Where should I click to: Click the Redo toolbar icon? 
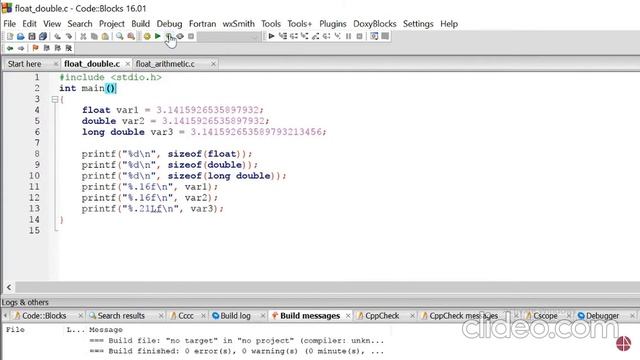69,36
